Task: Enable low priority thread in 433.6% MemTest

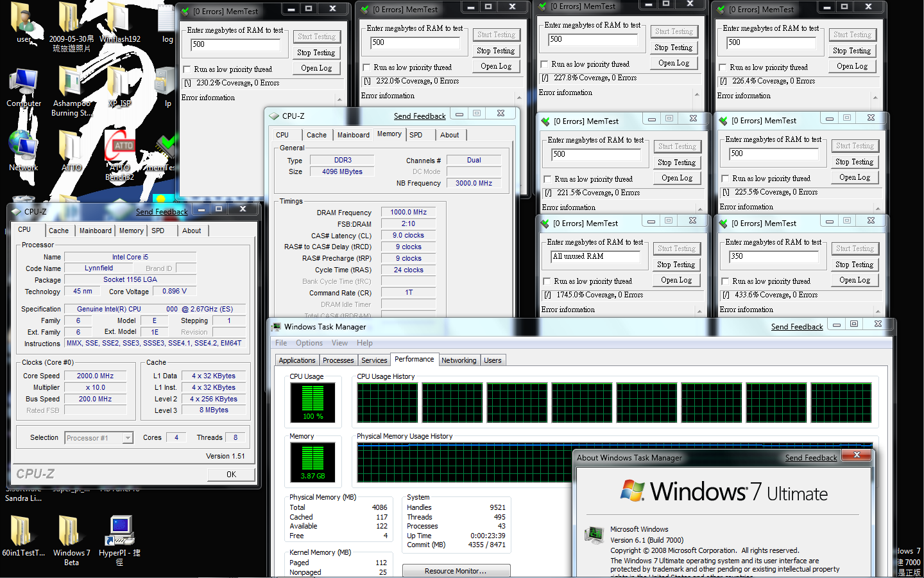Action: point(725,281)
